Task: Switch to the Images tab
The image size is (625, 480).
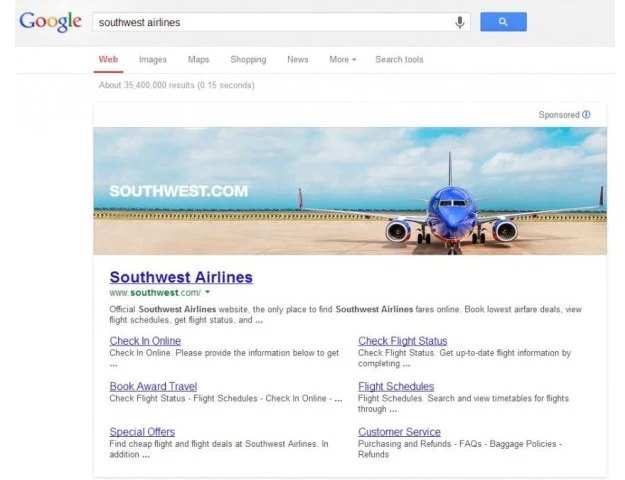Action: click(x=153, y=59)
